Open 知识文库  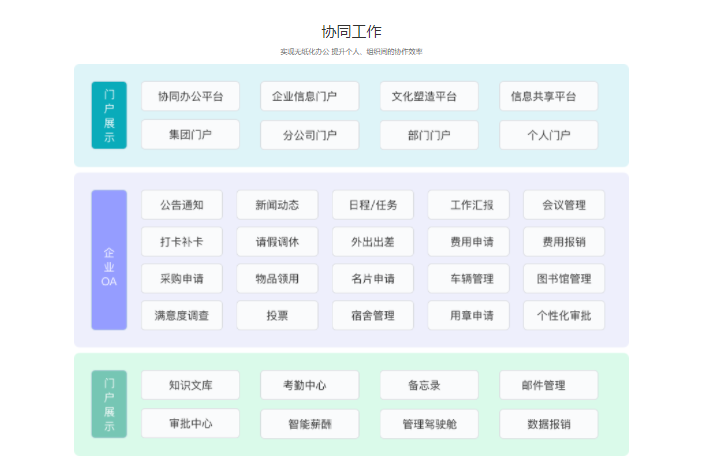(190, 385)
